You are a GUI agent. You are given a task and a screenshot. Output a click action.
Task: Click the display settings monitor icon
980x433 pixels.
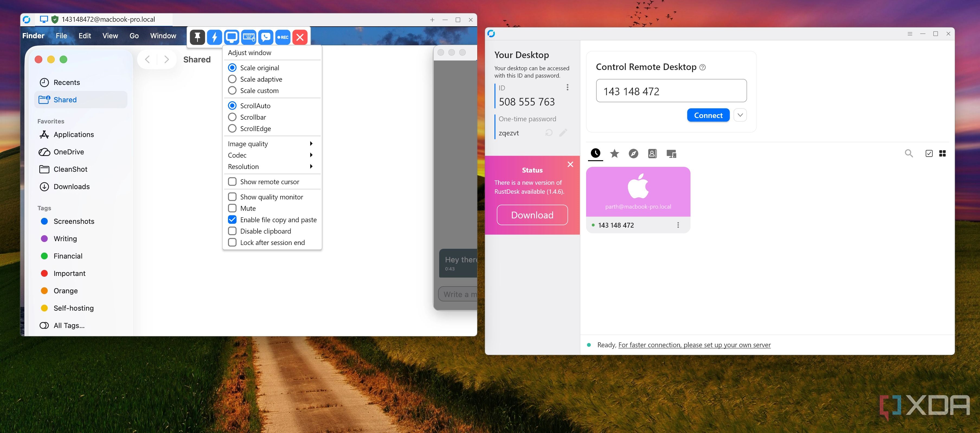(x=231, y=37)
